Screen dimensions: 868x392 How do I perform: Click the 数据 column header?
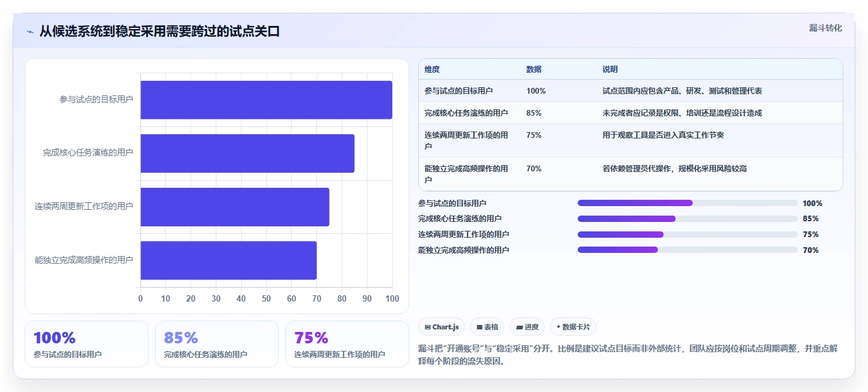[534, 70]
